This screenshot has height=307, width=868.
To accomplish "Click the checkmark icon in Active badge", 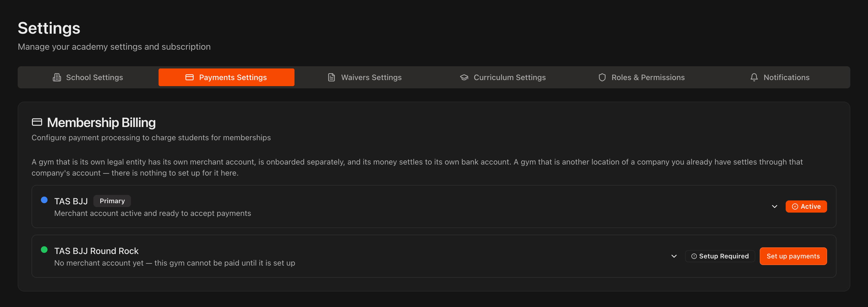I will [x=795, y=207].
